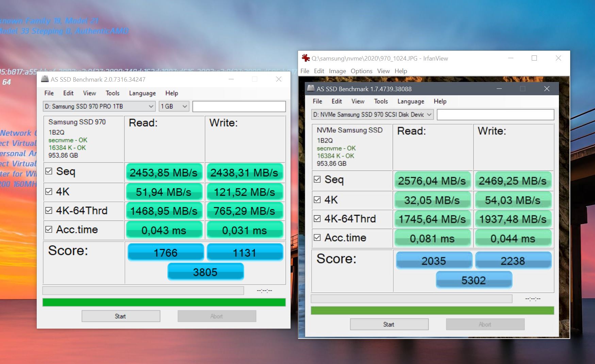Click read score 2035 in AS SSD 1.7
595x364 pixels.
point(434,261)
